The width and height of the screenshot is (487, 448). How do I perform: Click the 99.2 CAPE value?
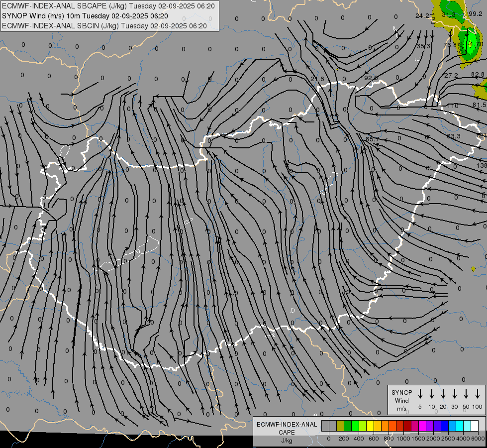[476, 13]
